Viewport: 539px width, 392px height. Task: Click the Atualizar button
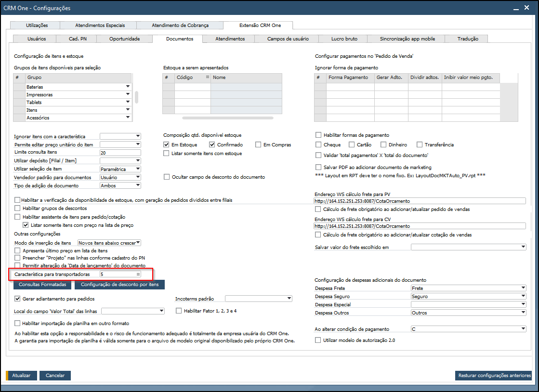pos(21,376)
